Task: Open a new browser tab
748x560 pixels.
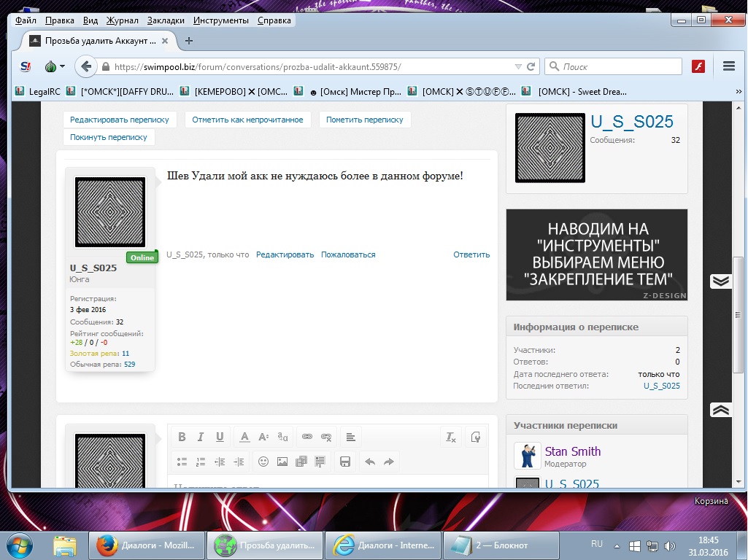Action: (x=189, y=41)
